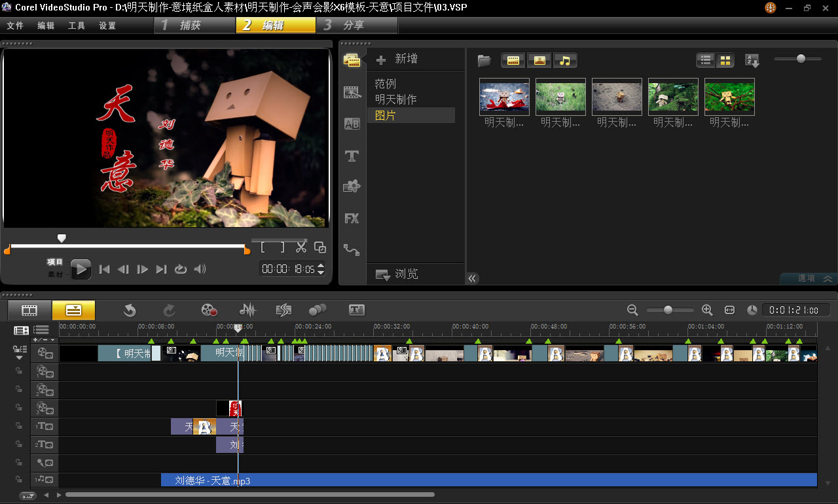Toggle photo files filter in library
The height and width of the screenshot is (504, 838).
pos(539,61)
